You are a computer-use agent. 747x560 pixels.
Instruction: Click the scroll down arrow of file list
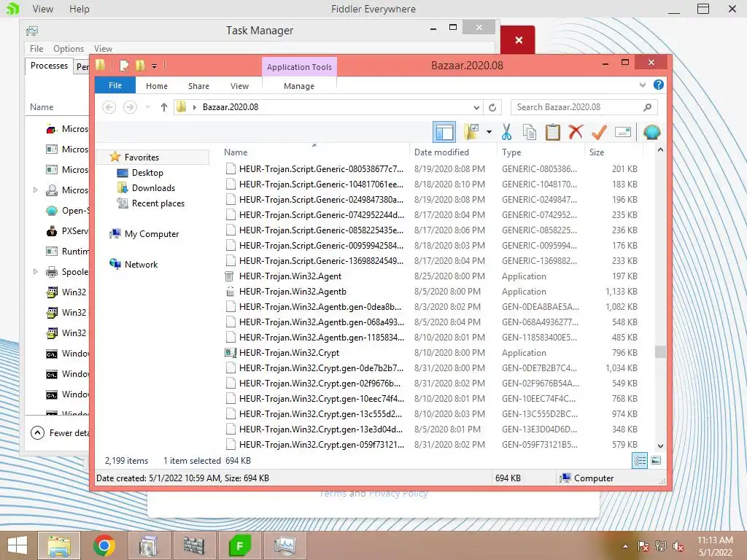pos(659,446)
